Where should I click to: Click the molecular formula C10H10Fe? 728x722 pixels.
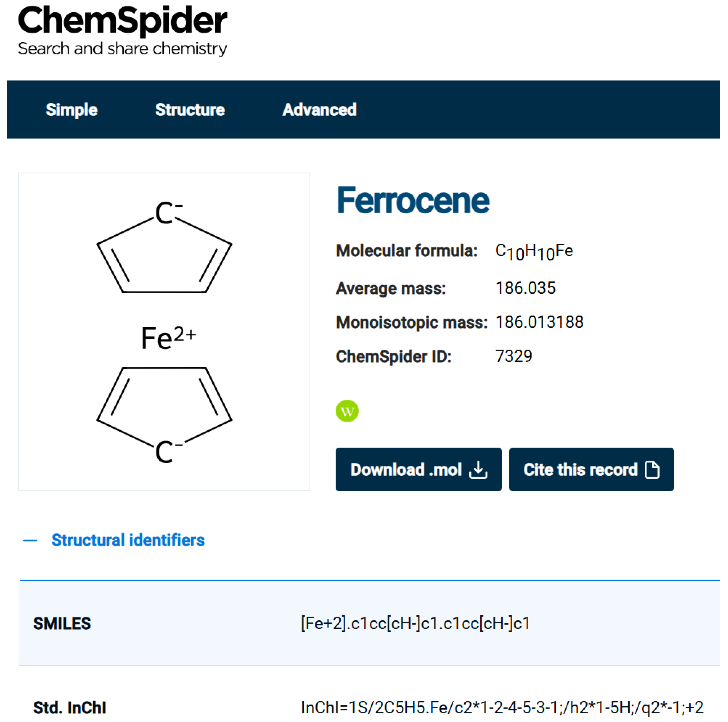pos(534,252)
